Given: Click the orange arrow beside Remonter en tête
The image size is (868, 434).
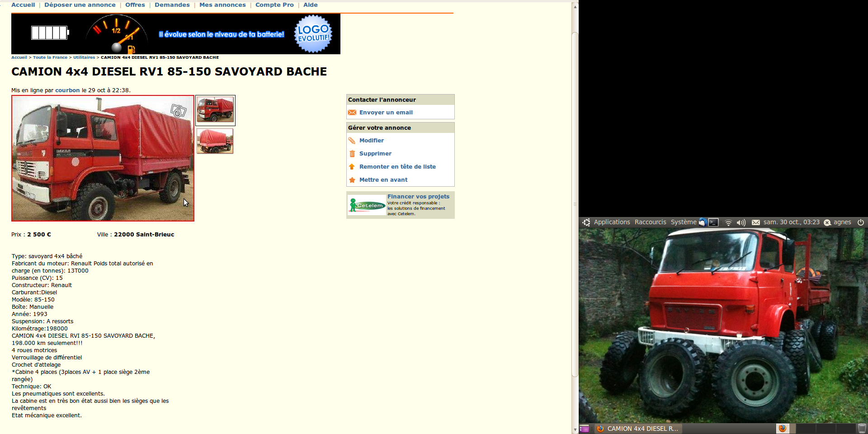Looking at the screenshot, I should point(352,167).
